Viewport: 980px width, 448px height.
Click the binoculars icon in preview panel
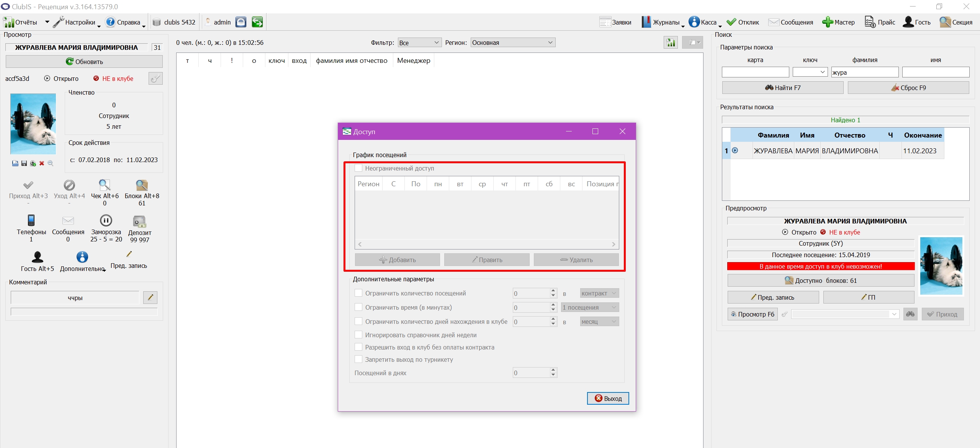coord(910,314)
